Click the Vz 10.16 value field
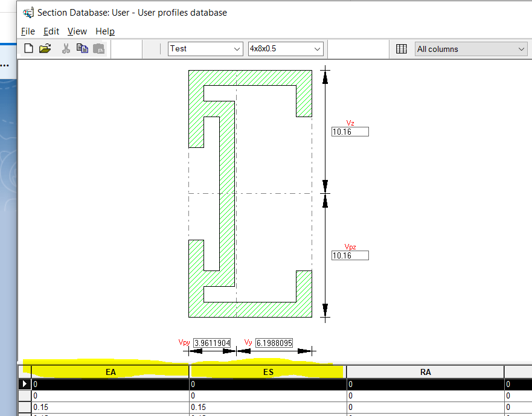Image resolution: width=532 pixels, height=416 pixels. (x=350, y=131)
